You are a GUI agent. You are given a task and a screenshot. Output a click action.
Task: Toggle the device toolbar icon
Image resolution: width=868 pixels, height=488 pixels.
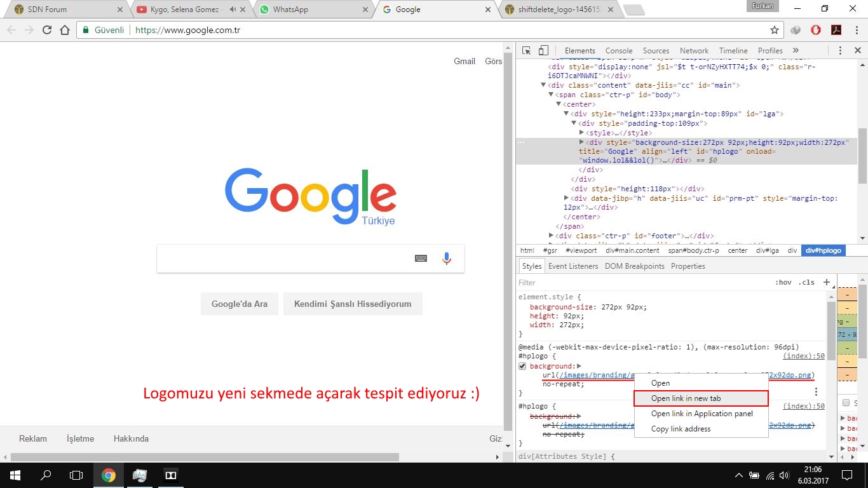coord(543,51)
